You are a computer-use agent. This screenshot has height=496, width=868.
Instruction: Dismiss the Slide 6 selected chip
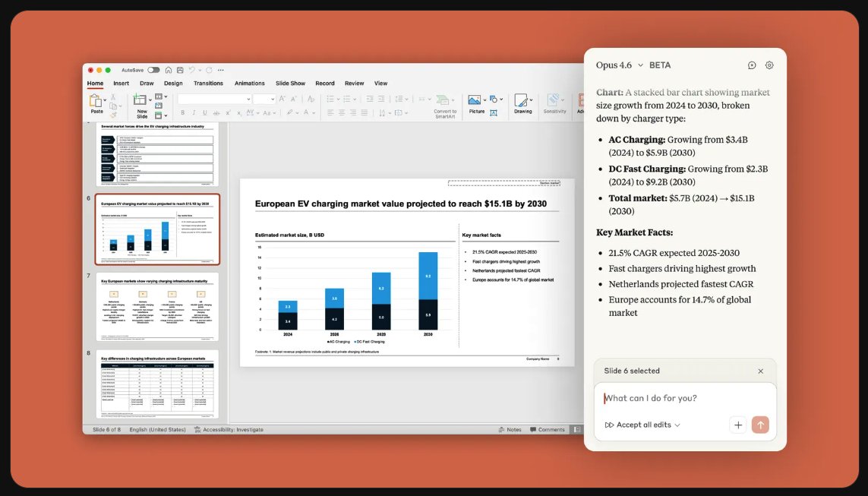761,371
